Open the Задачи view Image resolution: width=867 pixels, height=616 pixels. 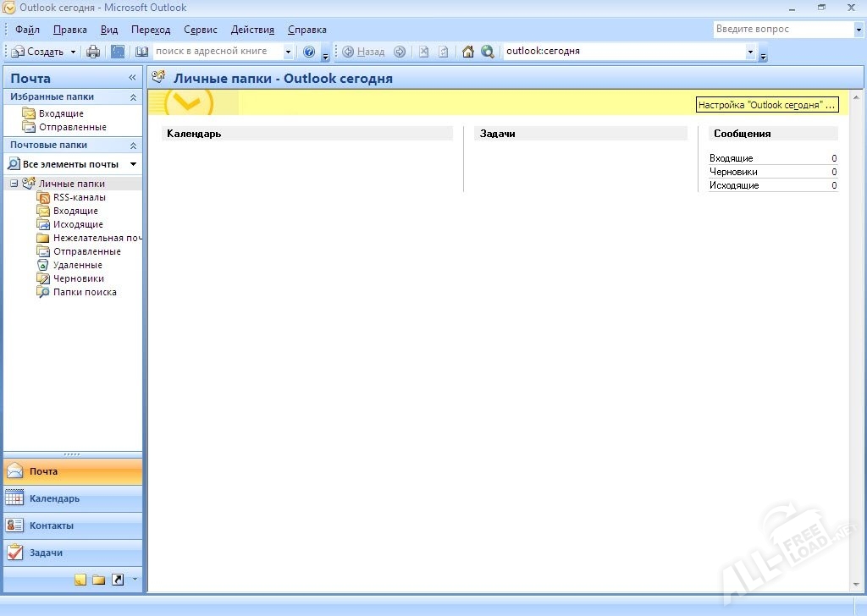47,553
